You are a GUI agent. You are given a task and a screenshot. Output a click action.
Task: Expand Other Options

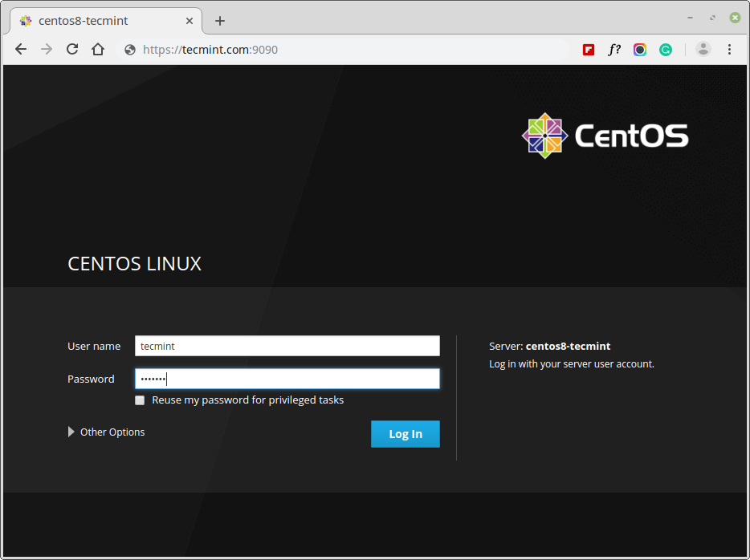point(106,432)
